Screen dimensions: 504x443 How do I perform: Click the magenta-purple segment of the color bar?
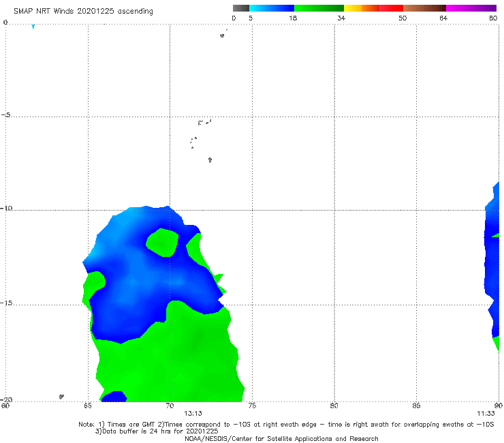point(471,8)
